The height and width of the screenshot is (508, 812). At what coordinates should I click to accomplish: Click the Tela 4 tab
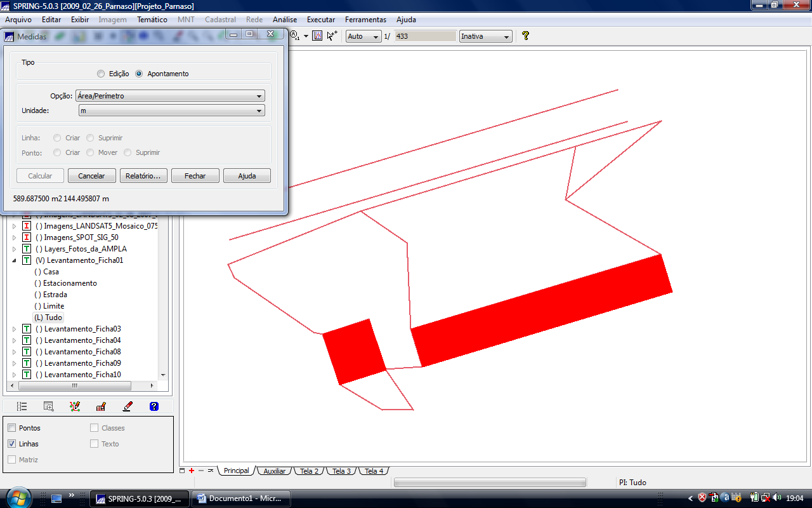pyautogui.click(x=374, y=471)
